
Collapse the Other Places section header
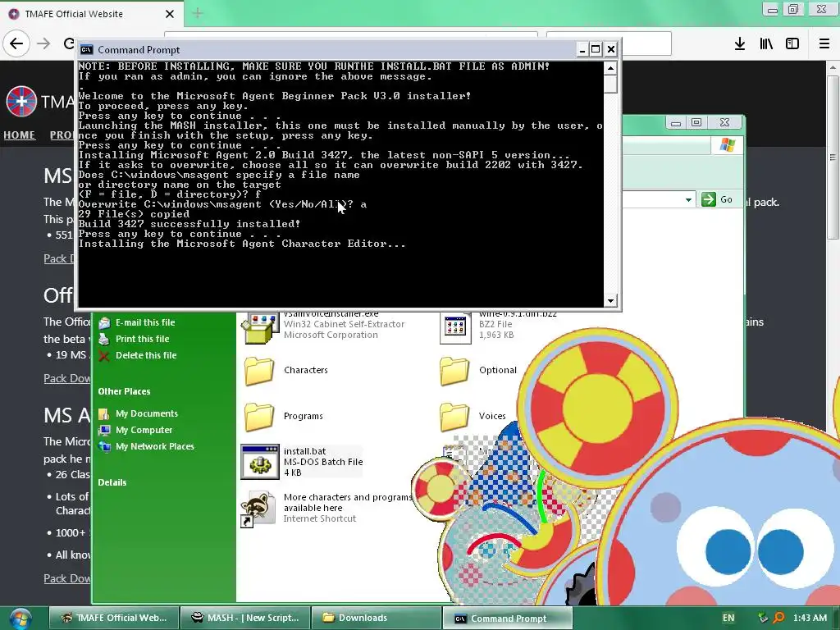[125, 391]
